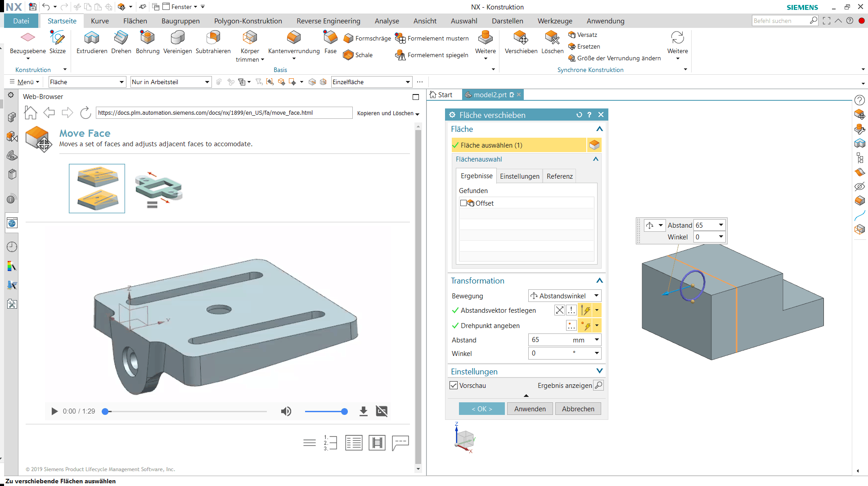Click the Skizze icon
This screenshot has width=868, height=486.
pyautogui.click(x=57, y=38)
